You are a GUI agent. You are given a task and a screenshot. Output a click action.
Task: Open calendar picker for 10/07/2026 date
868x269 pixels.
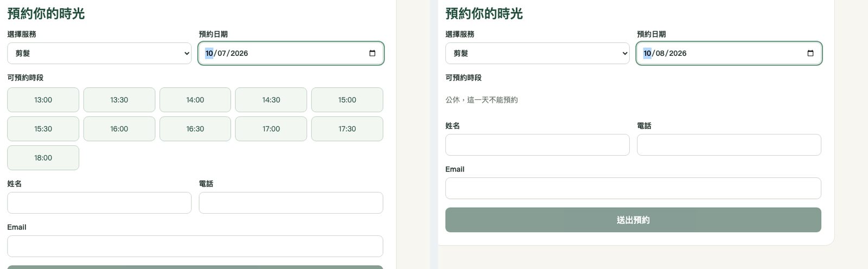pos(372,53)
